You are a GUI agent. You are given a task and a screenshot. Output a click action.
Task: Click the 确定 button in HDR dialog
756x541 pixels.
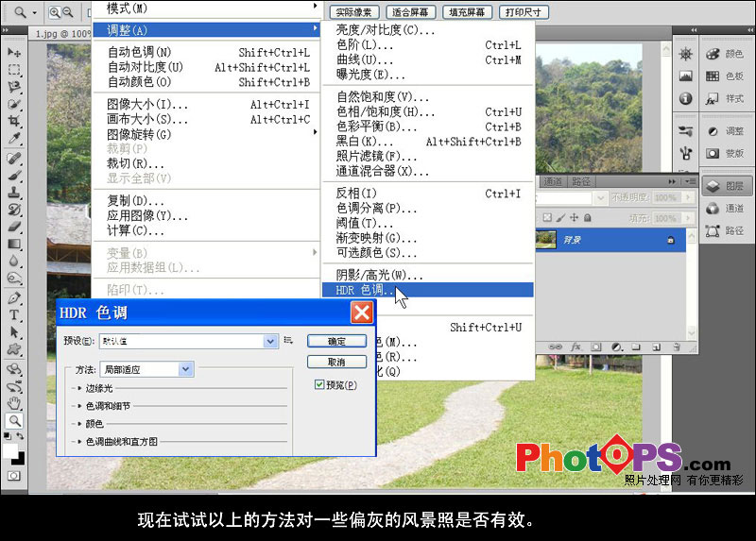pos(336,341)
